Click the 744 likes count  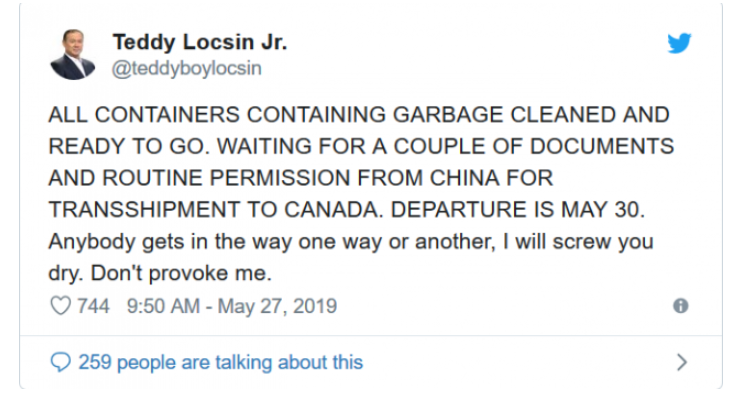93,306
